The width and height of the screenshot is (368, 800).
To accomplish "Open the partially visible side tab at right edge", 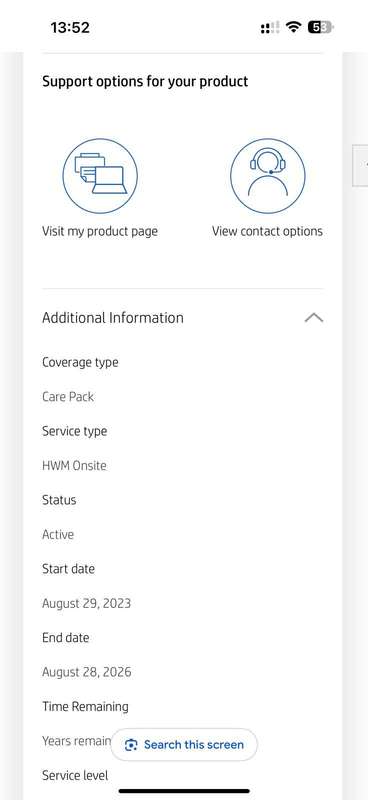I will pyautogui.click(x=360, y=165).
